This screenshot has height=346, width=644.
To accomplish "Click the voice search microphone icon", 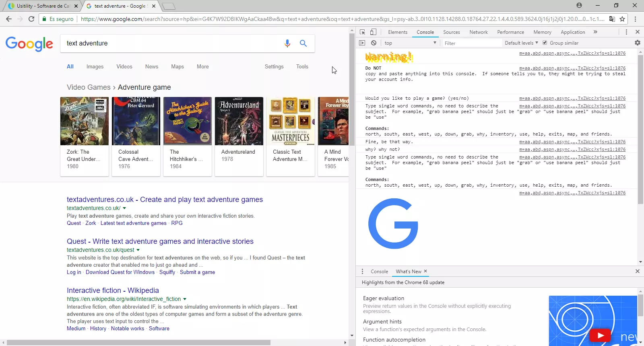I will point(287,43).
